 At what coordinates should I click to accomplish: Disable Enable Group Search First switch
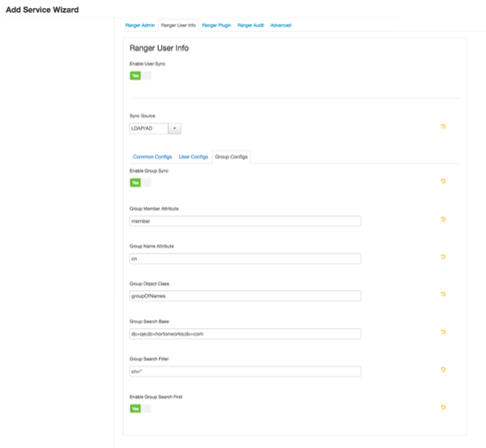click(140, 408)
